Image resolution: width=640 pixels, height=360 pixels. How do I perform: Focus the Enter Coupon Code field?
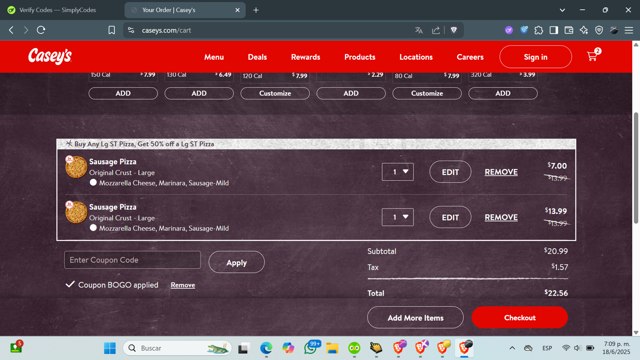pyautogui.click(x=132, y=260)
